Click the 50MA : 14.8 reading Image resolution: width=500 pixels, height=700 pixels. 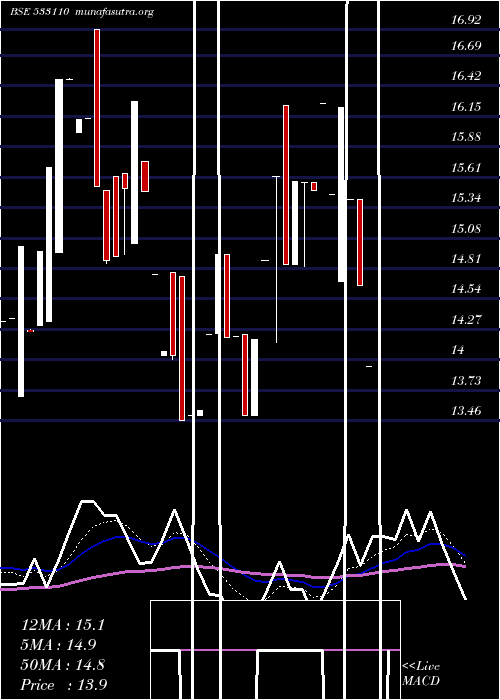(x=63, y=665)
